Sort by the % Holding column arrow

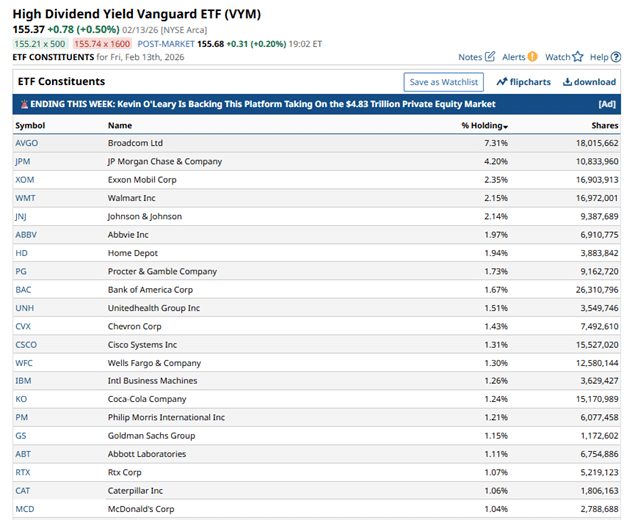coord(505,127)
